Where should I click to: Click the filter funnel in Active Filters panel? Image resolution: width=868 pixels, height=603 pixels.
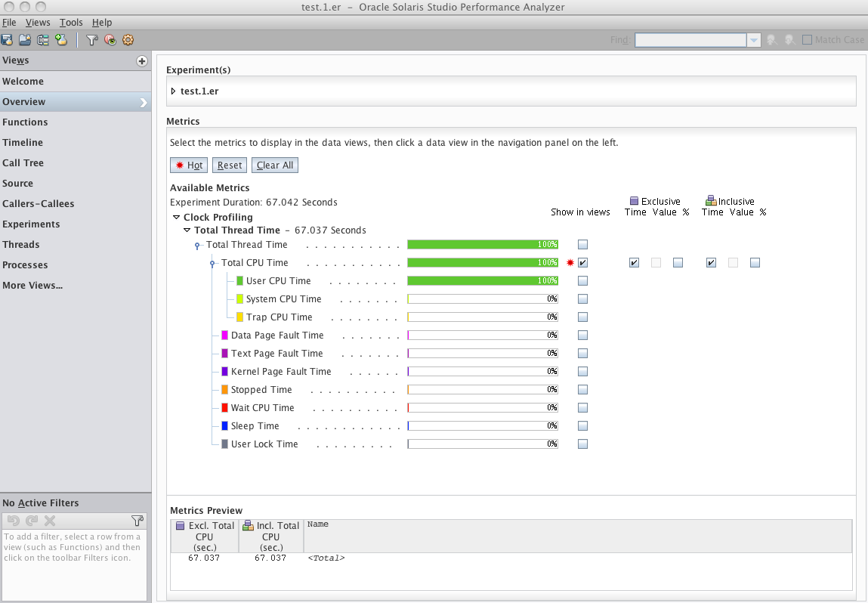tap(137, 521)
